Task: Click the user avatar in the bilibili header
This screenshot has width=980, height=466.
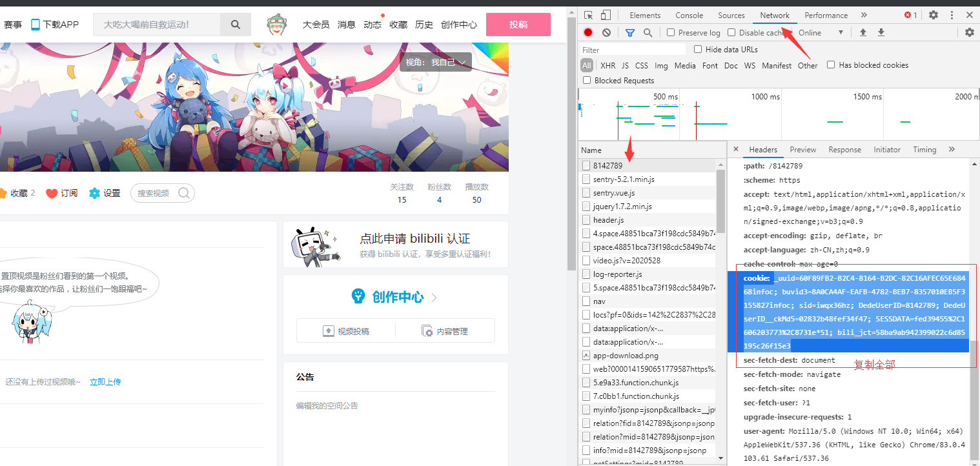Action: point(276,25)
